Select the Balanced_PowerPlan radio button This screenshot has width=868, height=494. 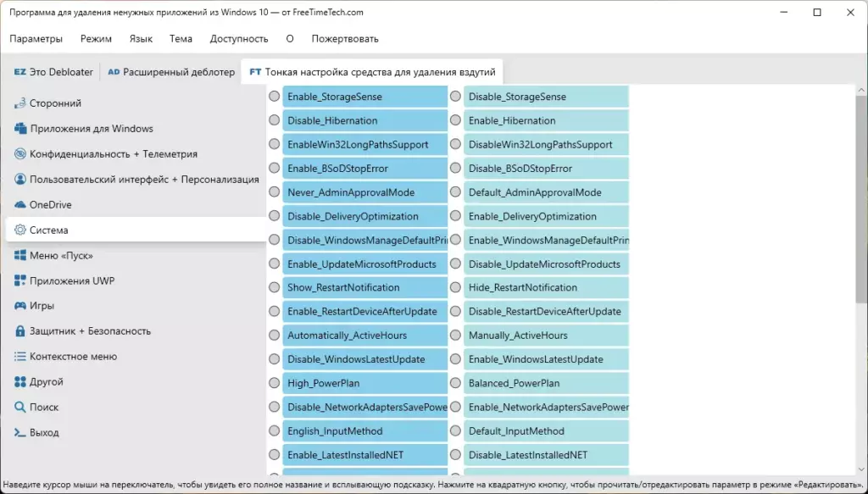pos(455,383)
